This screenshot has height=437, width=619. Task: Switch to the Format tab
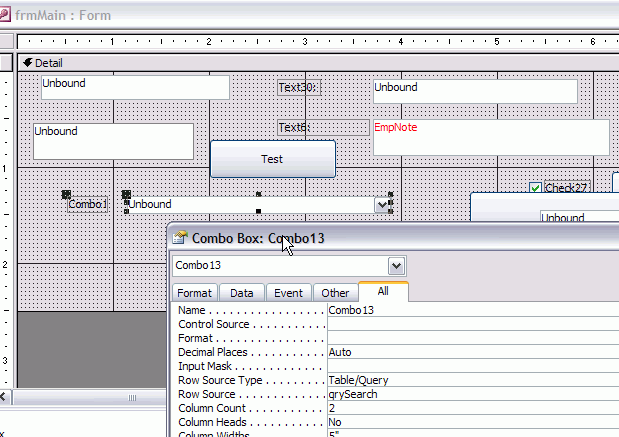point(194,293)
